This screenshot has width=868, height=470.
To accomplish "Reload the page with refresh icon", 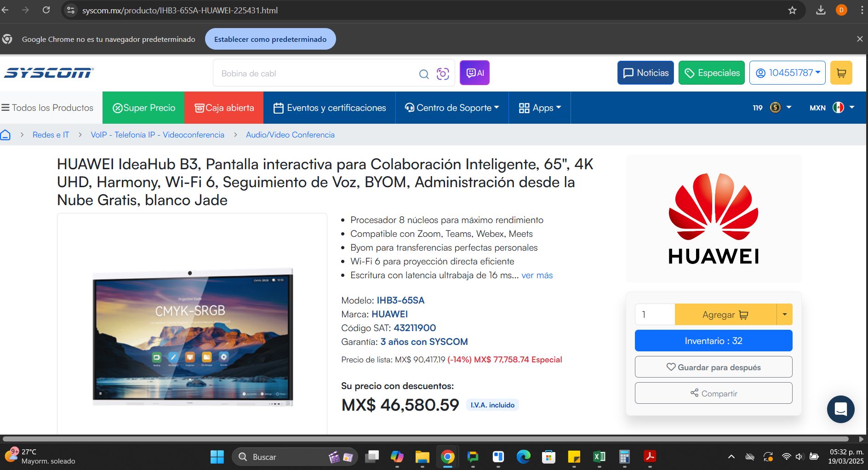I will tap(46, 10).
